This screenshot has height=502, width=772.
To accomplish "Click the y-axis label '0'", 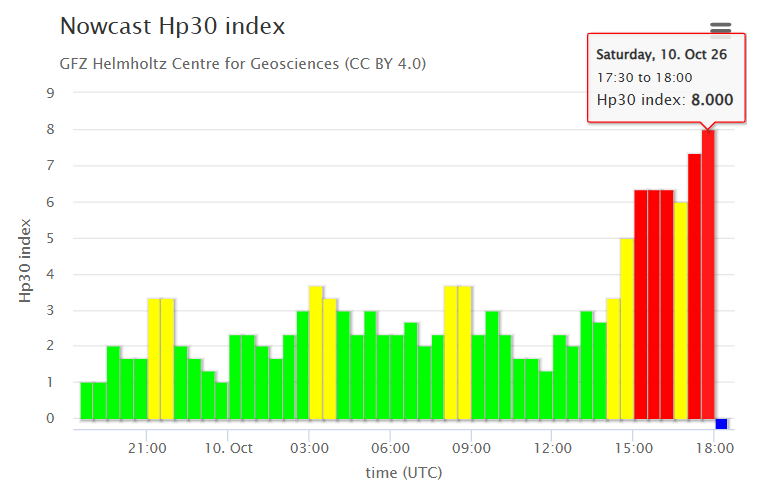I will click(x=50, y=418).
